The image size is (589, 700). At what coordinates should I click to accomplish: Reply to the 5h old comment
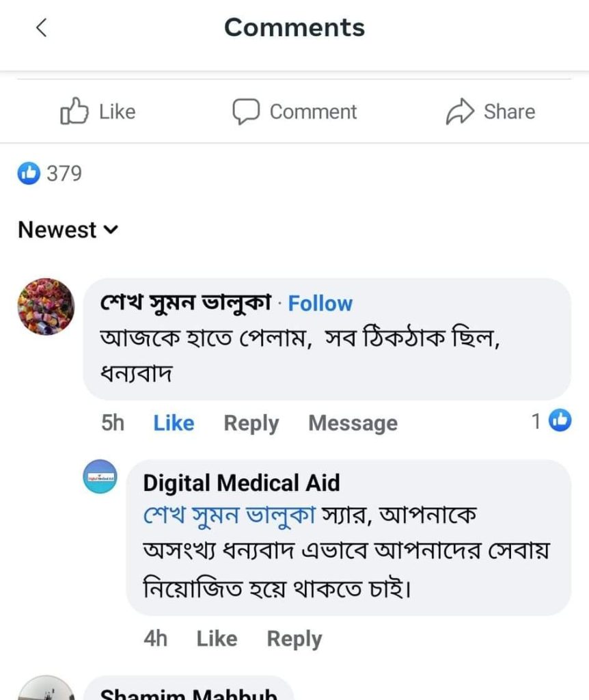pyautogui.click(x=251, y=423)
